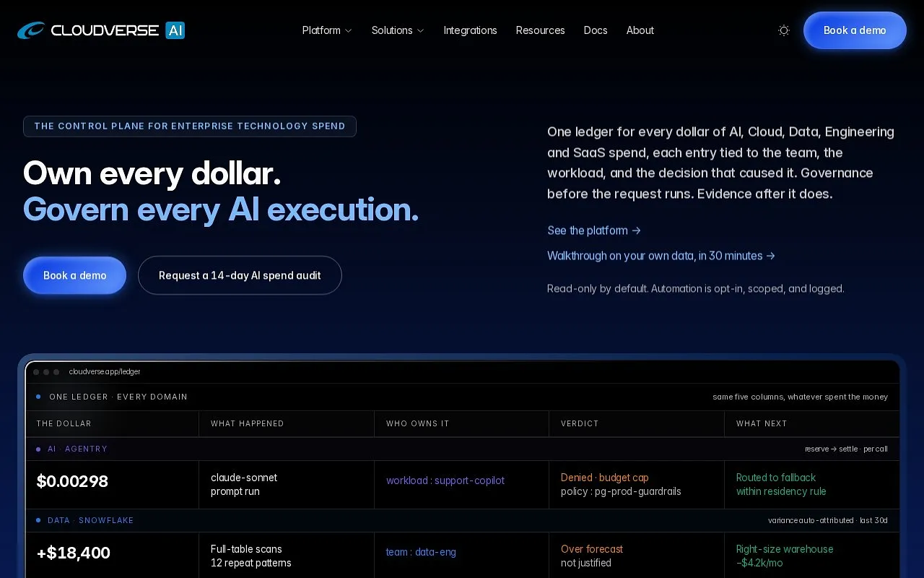Open Walkthrough on your own data link

pos(661,256)
